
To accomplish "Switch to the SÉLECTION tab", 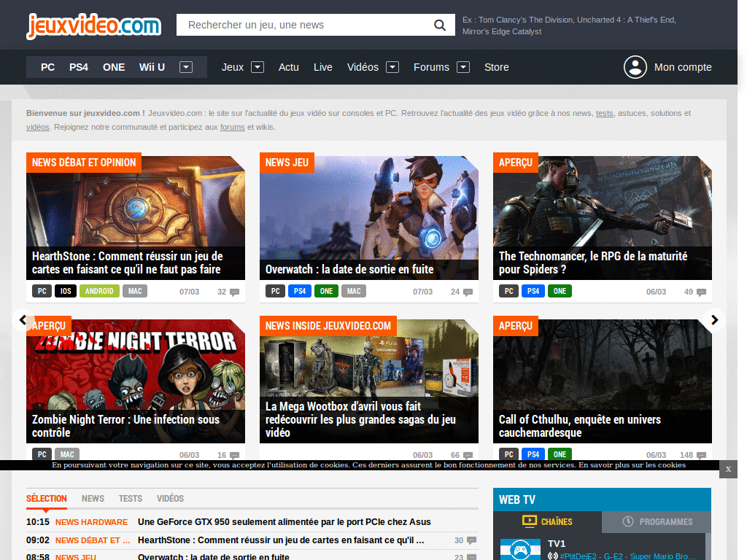I will (x=46, y=499).
